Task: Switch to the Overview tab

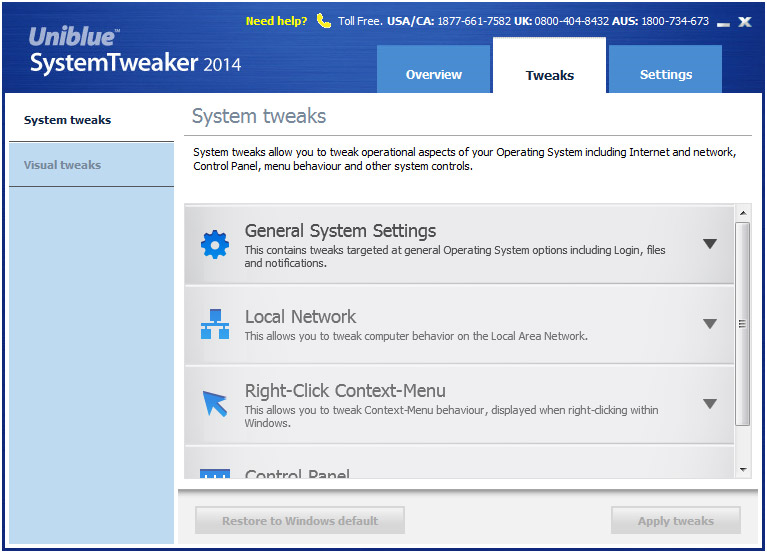Action: click(433, 69)
